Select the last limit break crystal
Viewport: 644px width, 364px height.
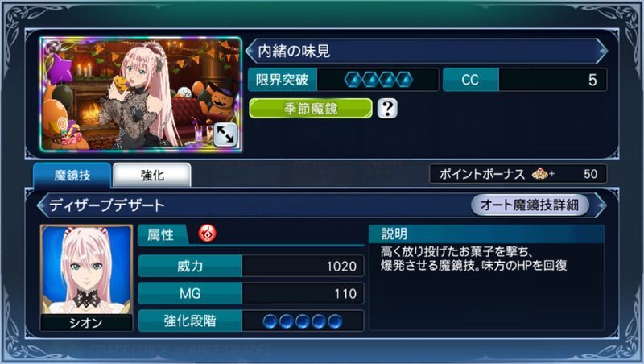coord(405,80)
